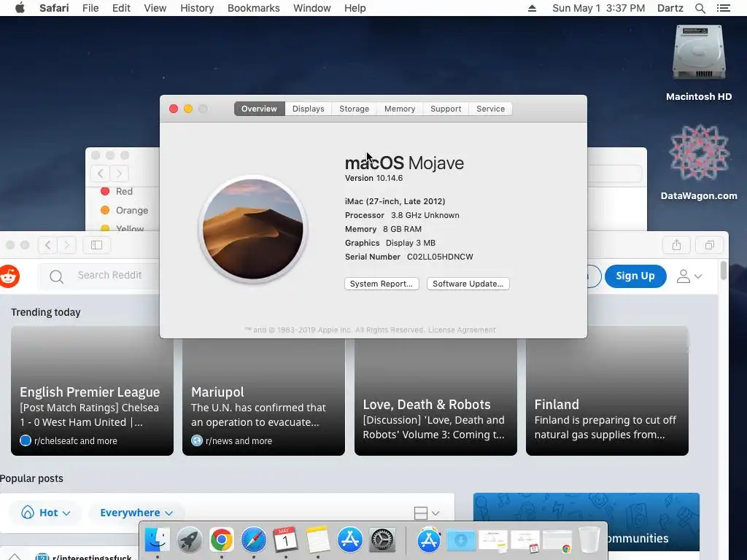Open the Love, Death & Robots card
Screen dimensions: 747x560
(436, 396)
